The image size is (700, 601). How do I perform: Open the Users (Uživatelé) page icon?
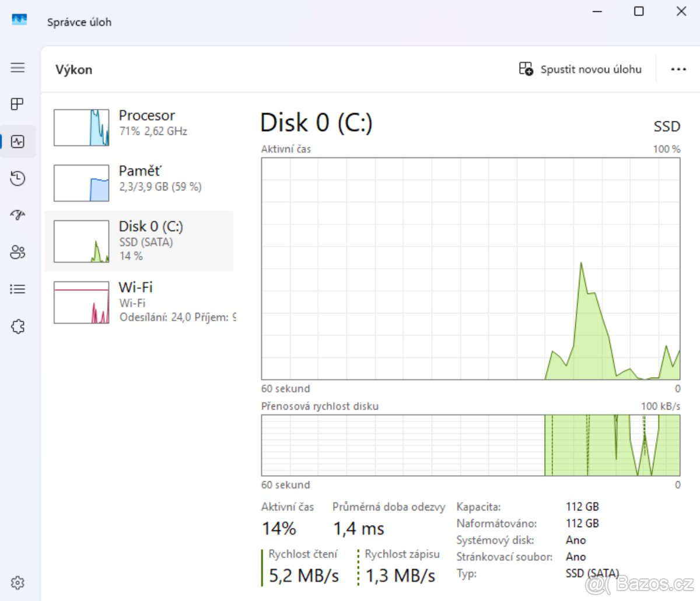pos(17,252)
